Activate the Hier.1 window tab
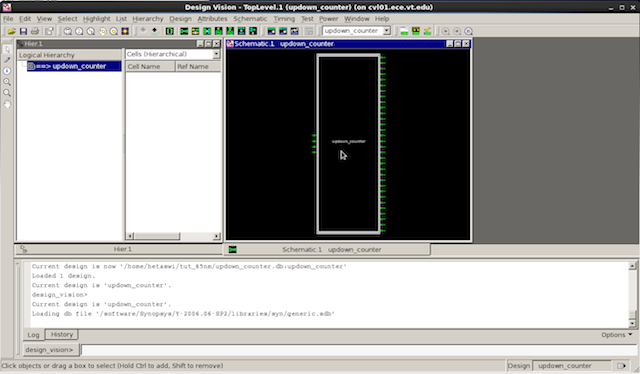The height and width of the screenshot is (374, 640). (119, 249)
